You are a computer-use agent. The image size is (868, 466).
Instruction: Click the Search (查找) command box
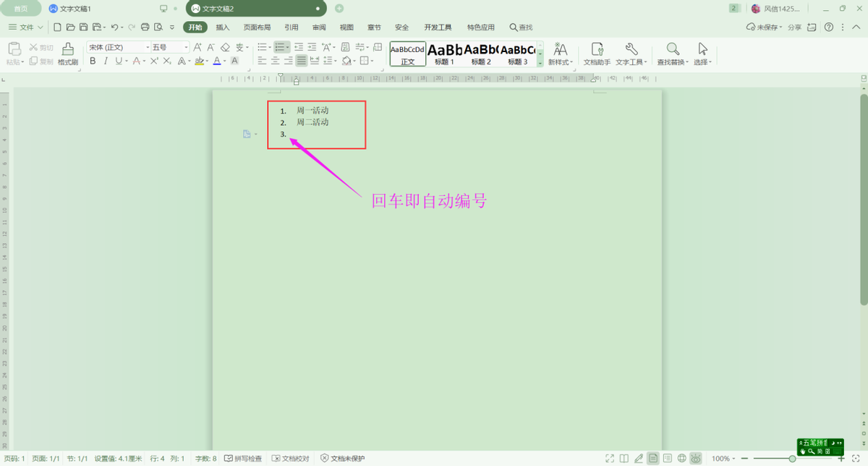pyautogui.click(x=521, y=27)
